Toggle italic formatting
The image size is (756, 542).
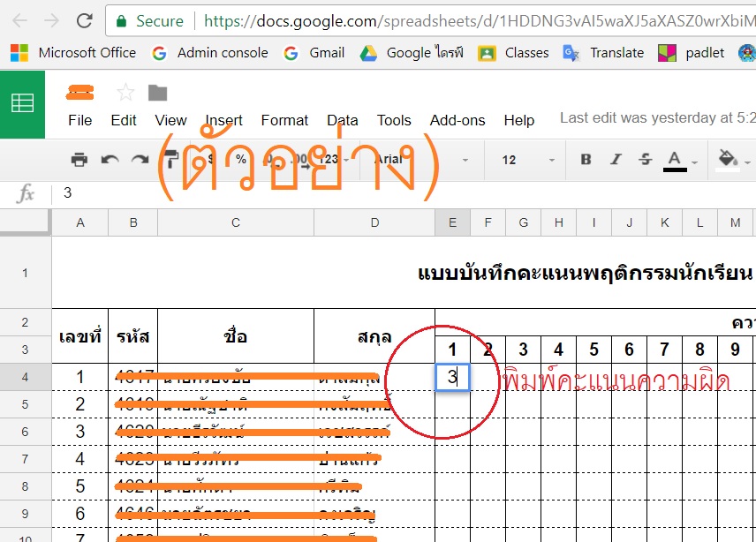point(616,160)
